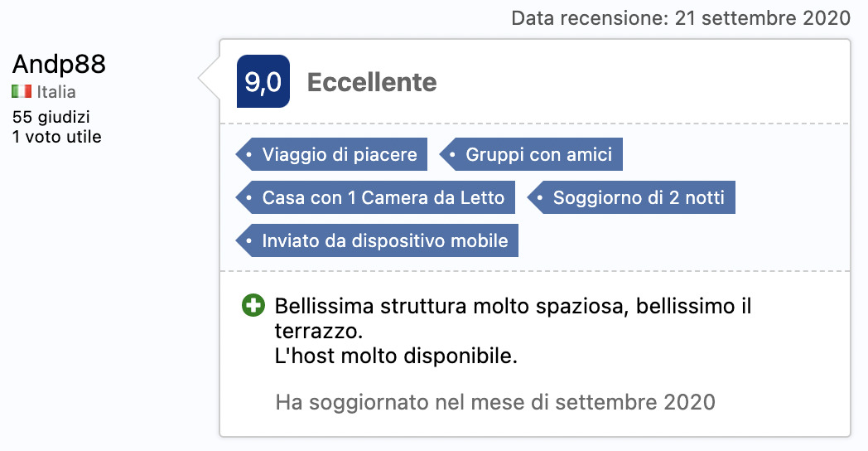Screen dimensions: 868x451
Task: Click the 1 voto utile text
Action: click(x=57, y=137)
